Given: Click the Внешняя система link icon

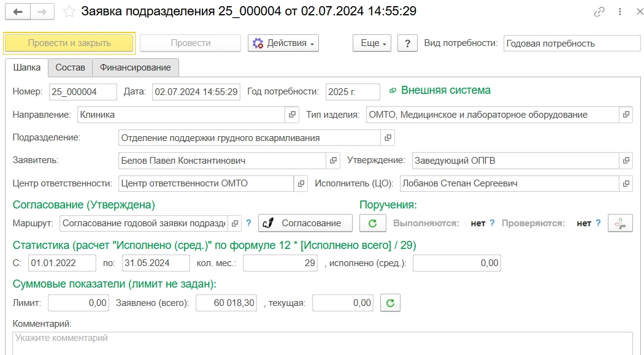Looking at the screenshot, I should [393, 91].
